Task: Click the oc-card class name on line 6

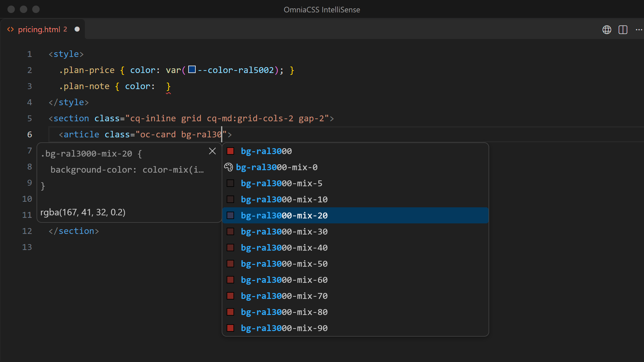Action: 158,135
